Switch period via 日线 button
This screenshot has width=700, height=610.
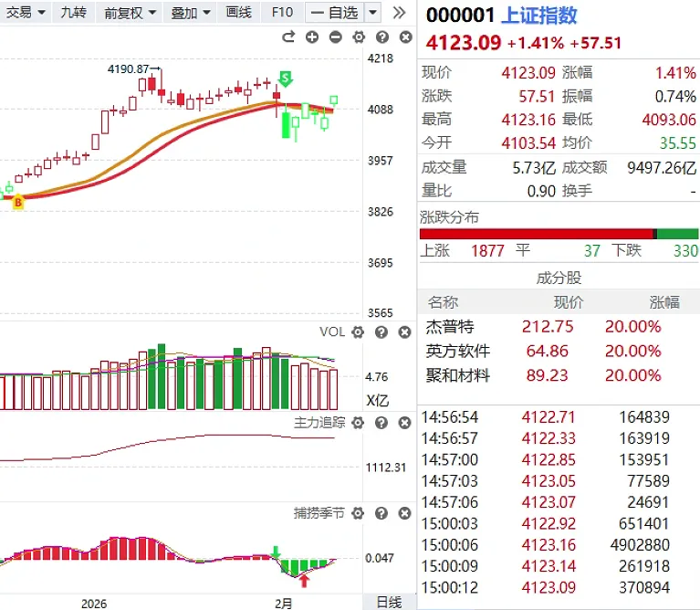[x=389, y=602]
